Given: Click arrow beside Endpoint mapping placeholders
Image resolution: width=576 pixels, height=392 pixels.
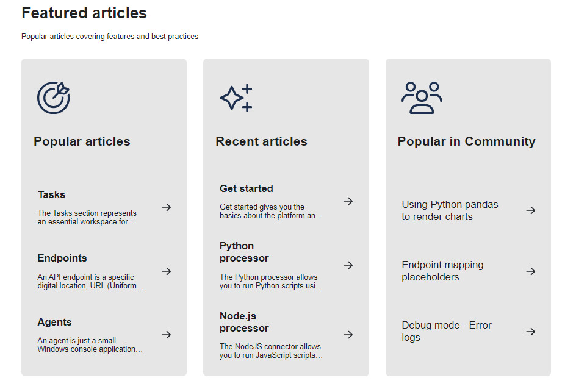Looking at the screenshot, I should coord(531,271).
